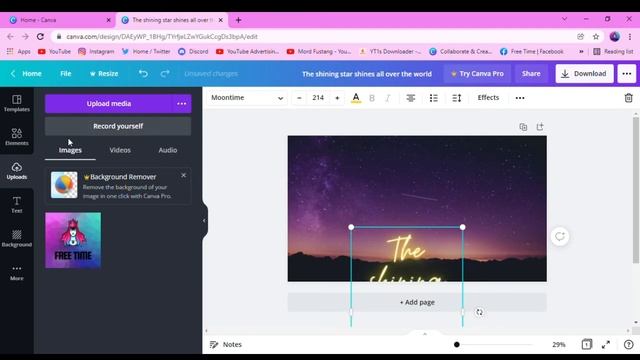The height and width of the screenshot is (360, 640).
Task: Open the text color picker
Action: click(x=356, y=98)
